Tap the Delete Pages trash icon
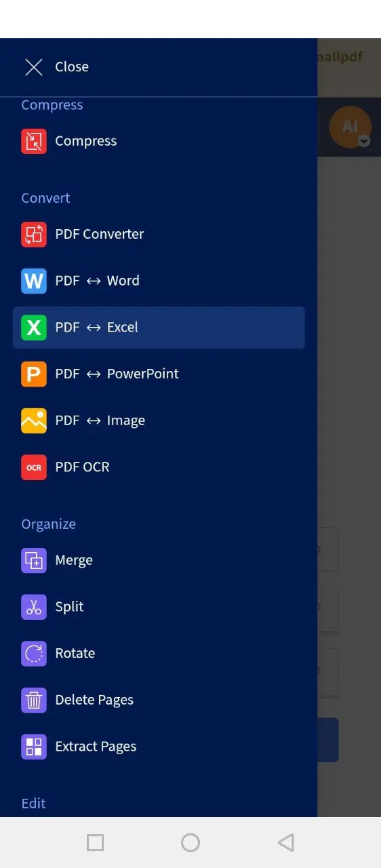381x868 pixels. click(34, 700)
